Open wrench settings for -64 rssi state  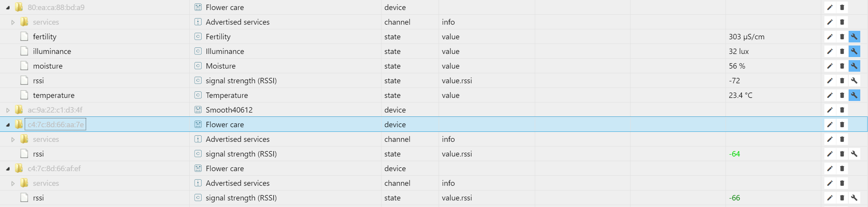click(854, 154)
